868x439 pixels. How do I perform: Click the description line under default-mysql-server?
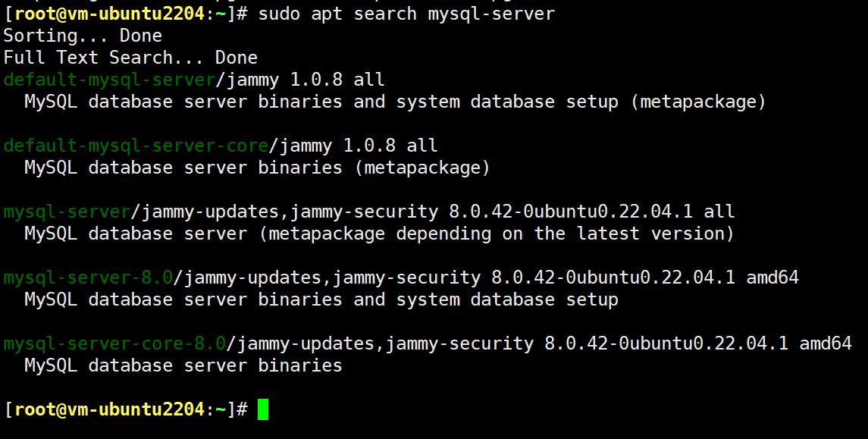tap(395, 102)
